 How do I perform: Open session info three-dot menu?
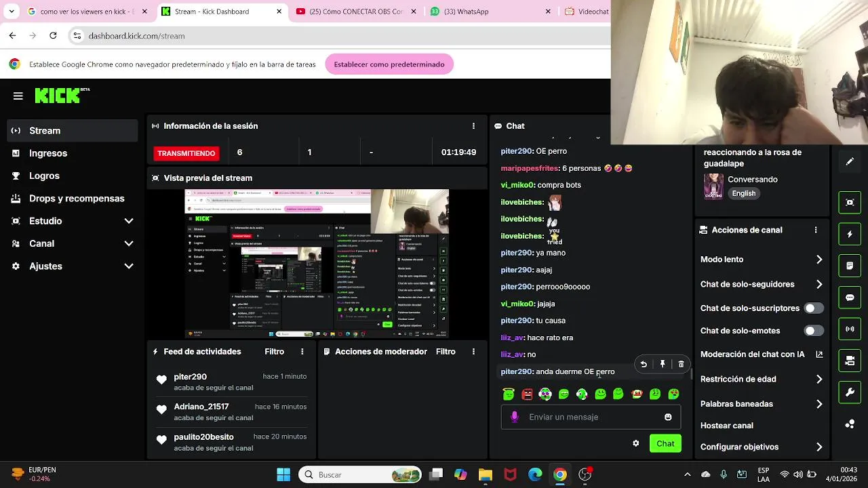473,126
